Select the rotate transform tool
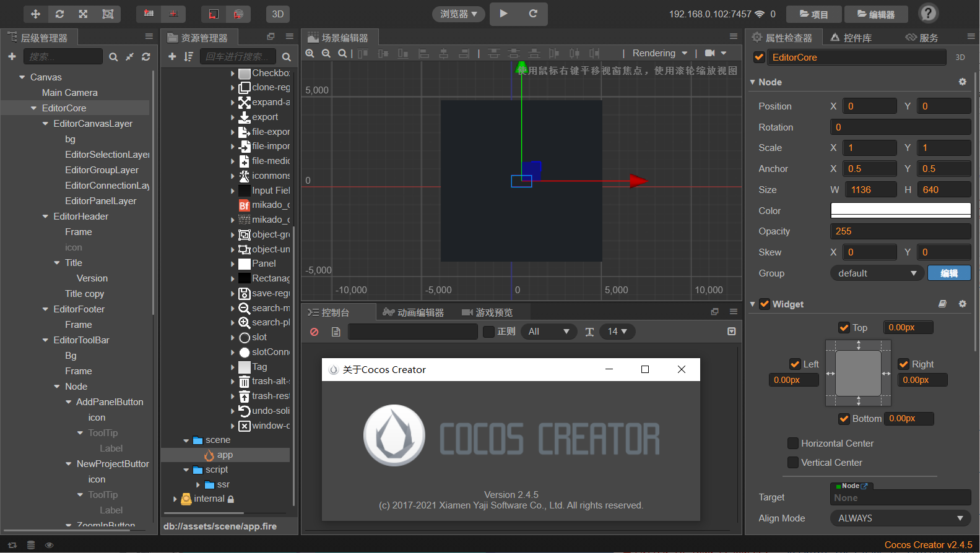980x553 pixels. (x=59, y=14)
